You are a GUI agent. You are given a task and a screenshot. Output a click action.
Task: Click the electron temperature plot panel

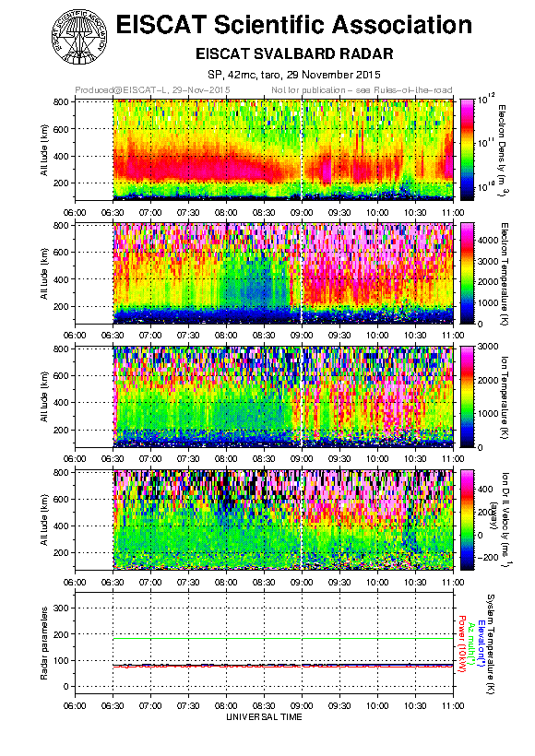click(x=283, y=273)
